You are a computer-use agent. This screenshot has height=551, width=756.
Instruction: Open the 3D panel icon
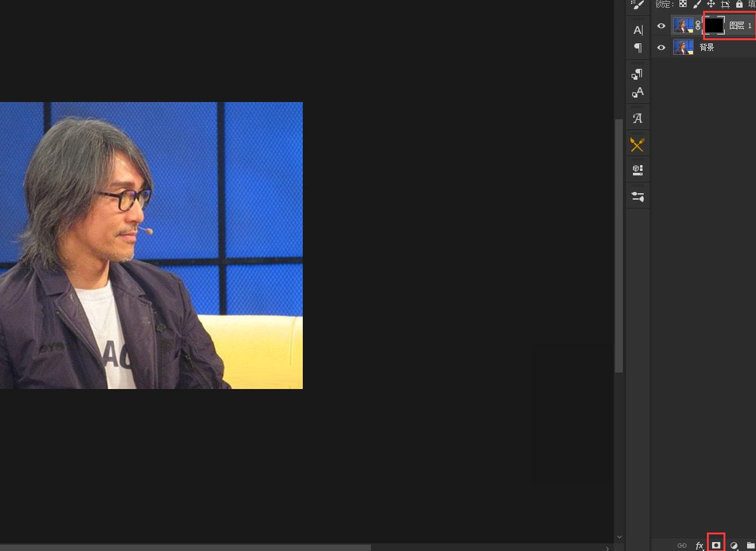point(637,170)
